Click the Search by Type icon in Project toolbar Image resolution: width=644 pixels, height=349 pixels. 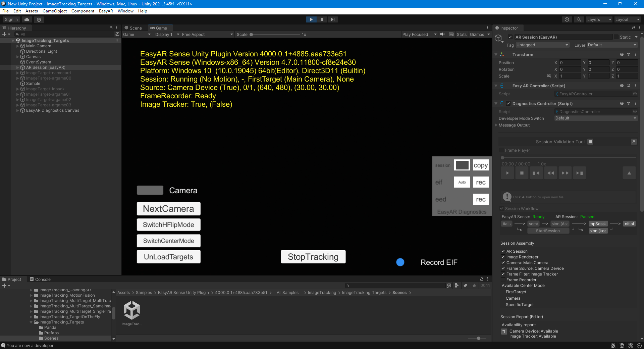[457, 286]
